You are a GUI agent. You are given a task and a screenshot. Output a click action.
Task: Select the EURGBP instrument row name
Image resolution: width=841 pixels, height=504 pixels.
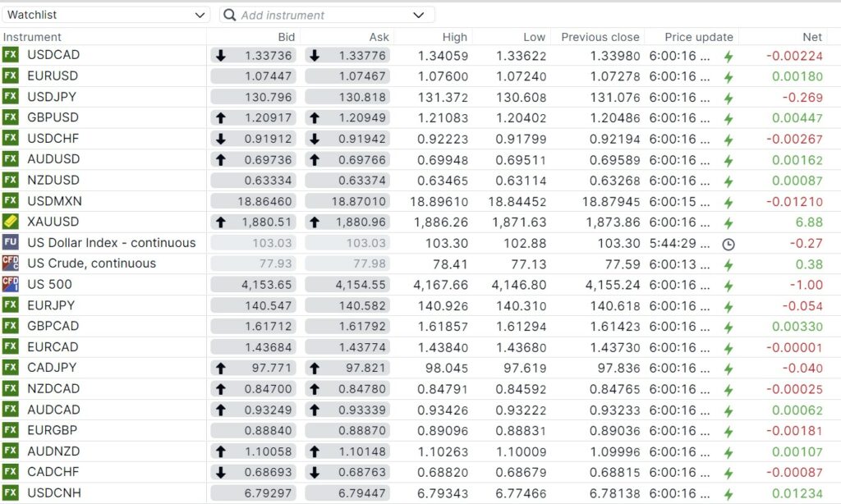53,430
